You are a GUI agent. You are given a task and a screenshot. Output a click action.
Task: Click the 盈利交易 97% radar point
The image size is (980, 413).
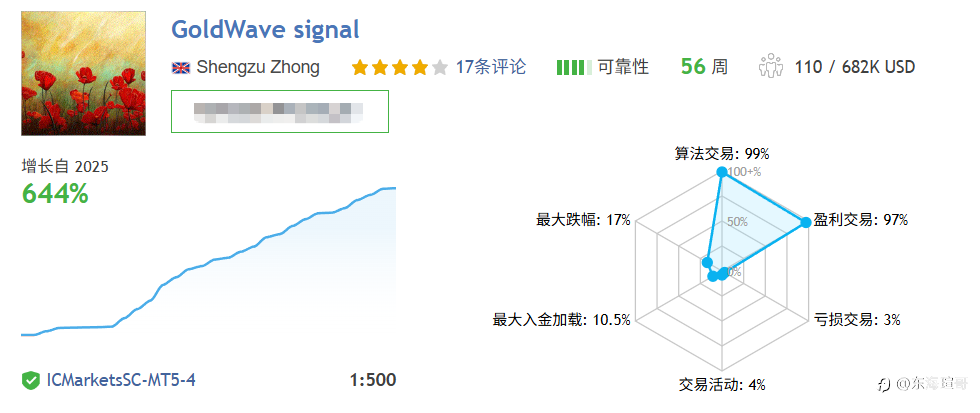pyautogui.click(x=806, y=221)
